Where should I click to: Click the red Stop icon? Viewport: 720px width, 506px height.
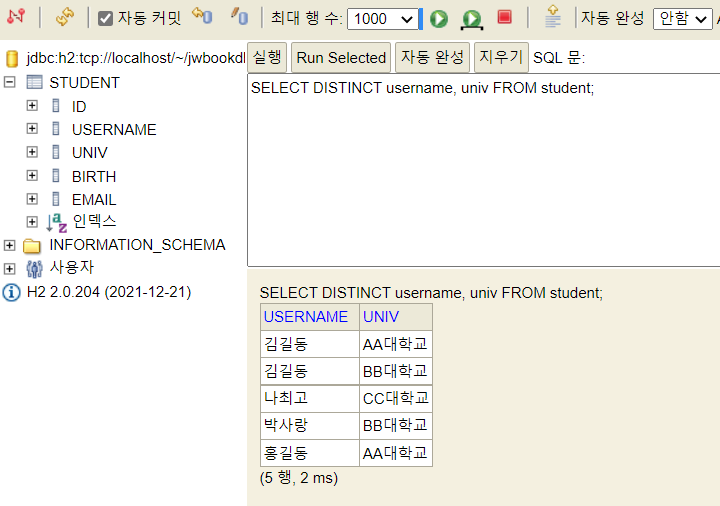[x=505, y=17]
